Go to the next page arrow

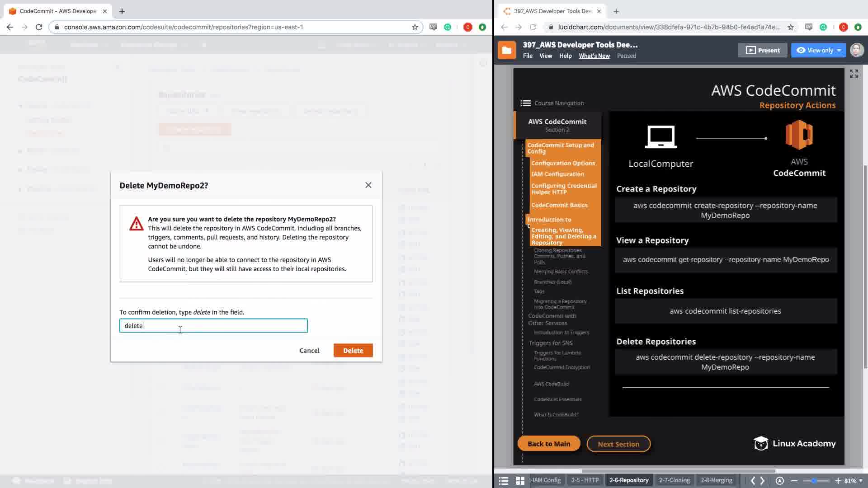click(x=762, y=481)
